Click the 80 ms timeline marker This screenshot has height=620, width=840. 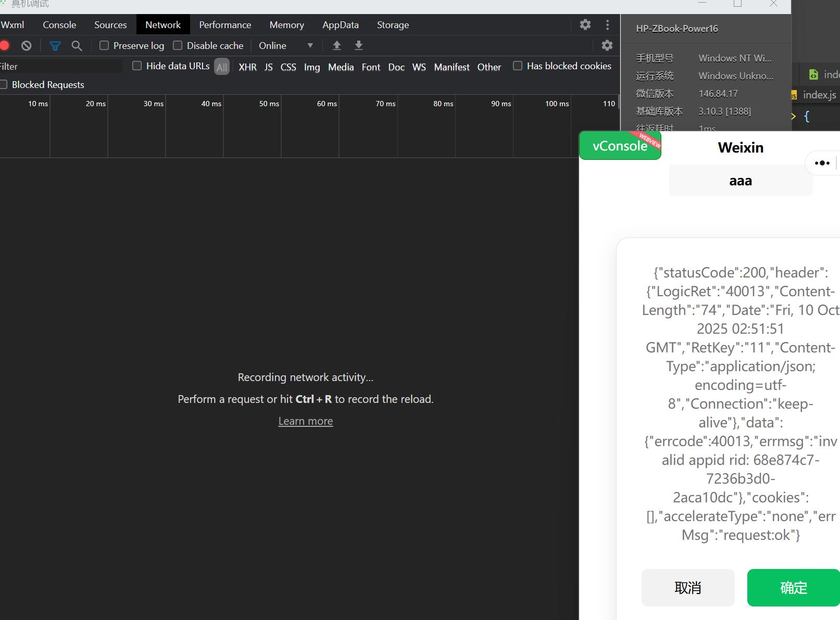coord(443,104)
